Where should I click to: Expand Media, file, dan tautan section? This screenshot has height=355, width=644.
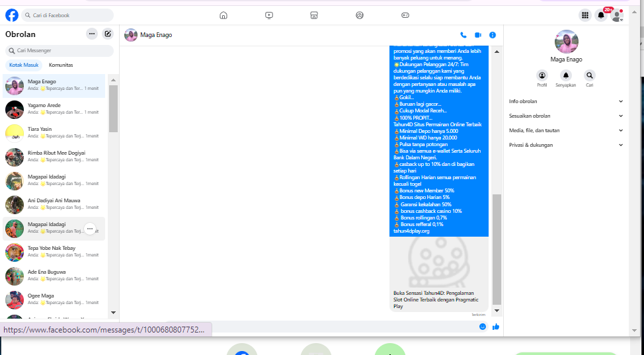click(566, 130)
